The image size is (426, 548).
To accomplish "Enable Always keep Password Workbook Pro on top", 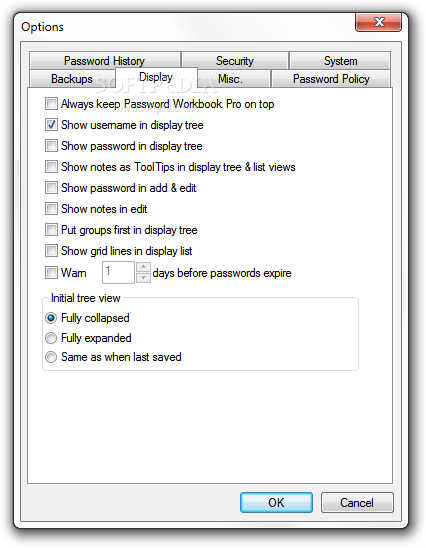I will click(x=51, y=104).
